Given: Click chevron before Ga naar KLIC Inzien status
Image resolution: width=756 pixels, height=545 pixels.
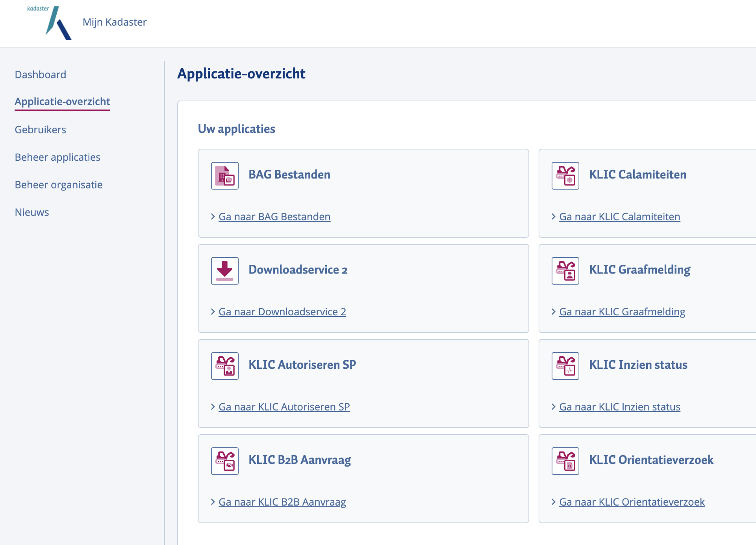Looking at the screenshot, I should (554, 407).
